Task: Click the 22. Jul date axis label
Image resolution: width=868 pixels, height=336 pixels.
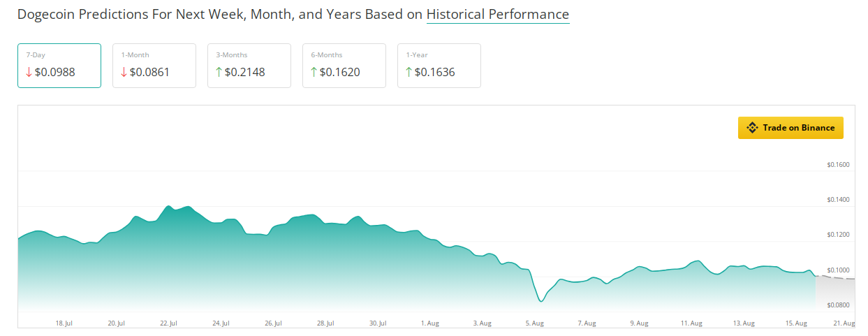Action: pyautogui.click(x=168, y=323)
